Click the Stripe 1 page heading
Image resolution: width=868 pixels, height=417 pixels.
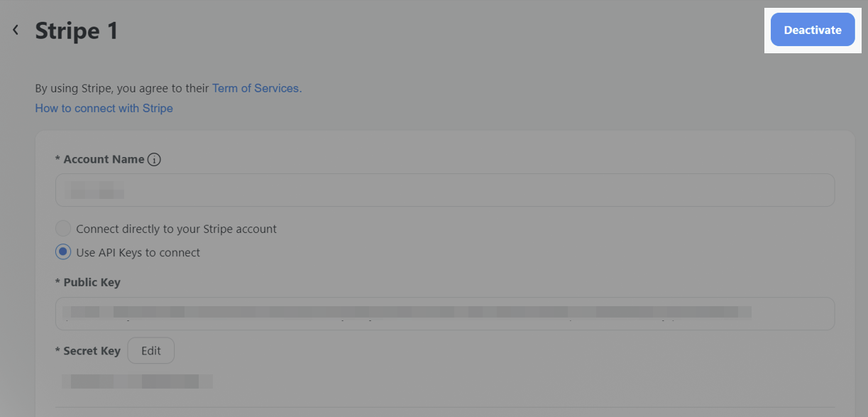[x=77, y=31]
